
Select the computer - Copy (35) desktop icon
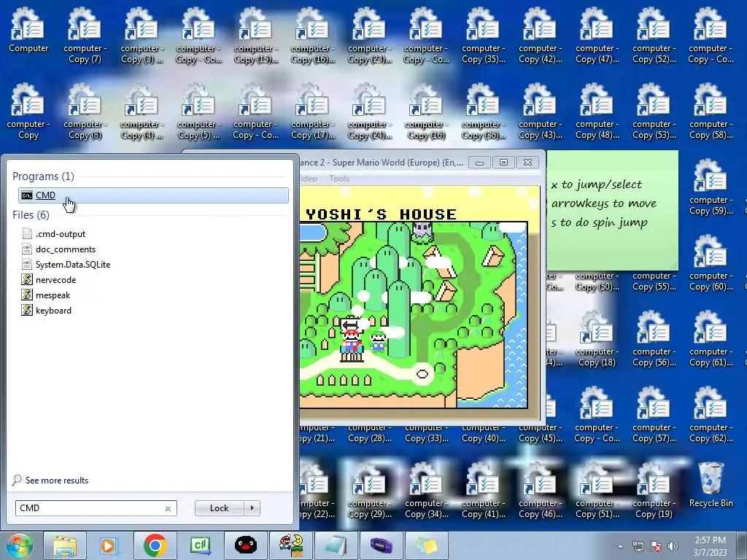pyautogui.click(x=483, y=36)
